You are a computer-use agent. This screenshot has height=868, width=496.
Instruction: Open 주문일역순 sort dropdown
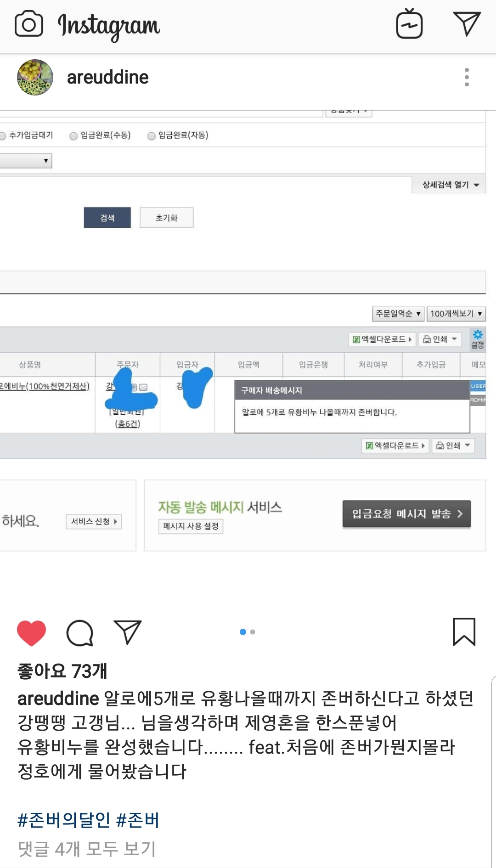[398, 314]
